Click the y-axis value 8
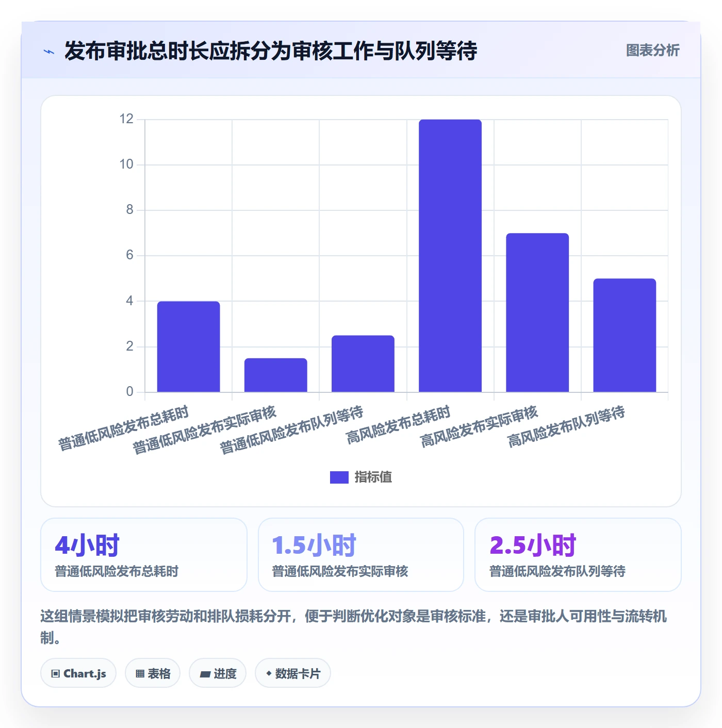Screen dimensions: 722x728 pyautogui.click(x=130, y=210)
